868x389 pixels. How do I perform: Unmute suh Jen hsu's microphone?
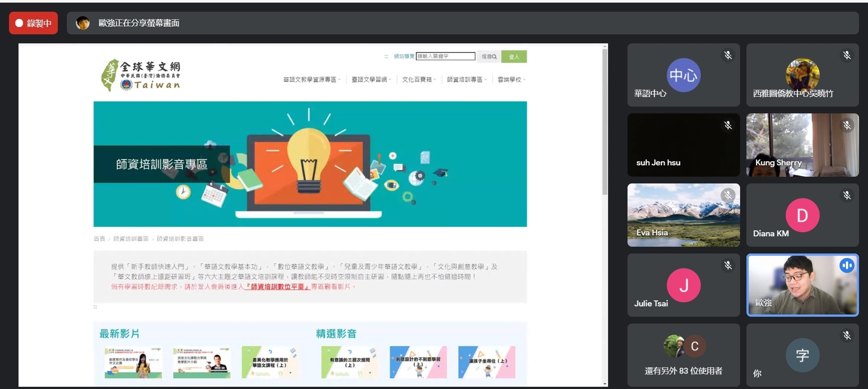728,125
